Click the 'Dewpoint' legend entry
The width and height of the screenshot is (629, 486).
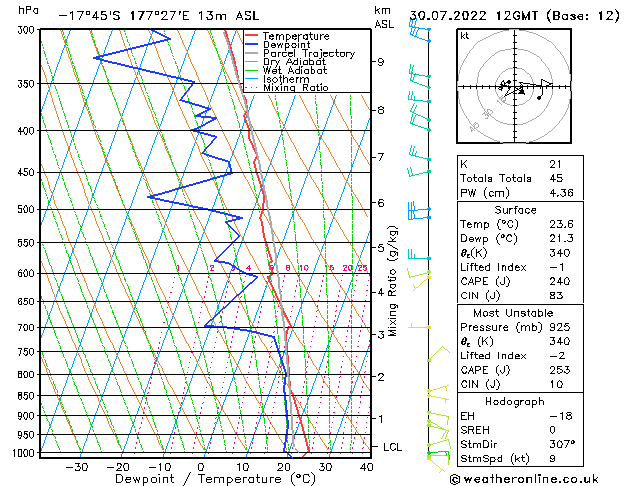[286, 45]
